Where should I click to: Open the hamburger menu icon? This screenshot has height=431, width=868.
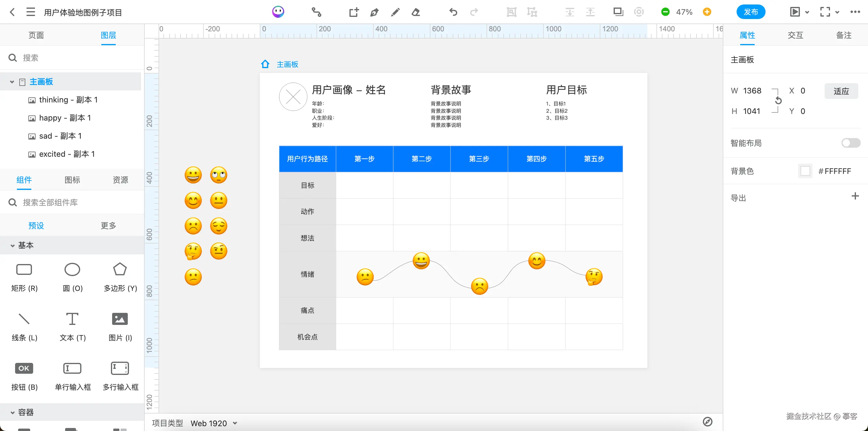point(31,12)
